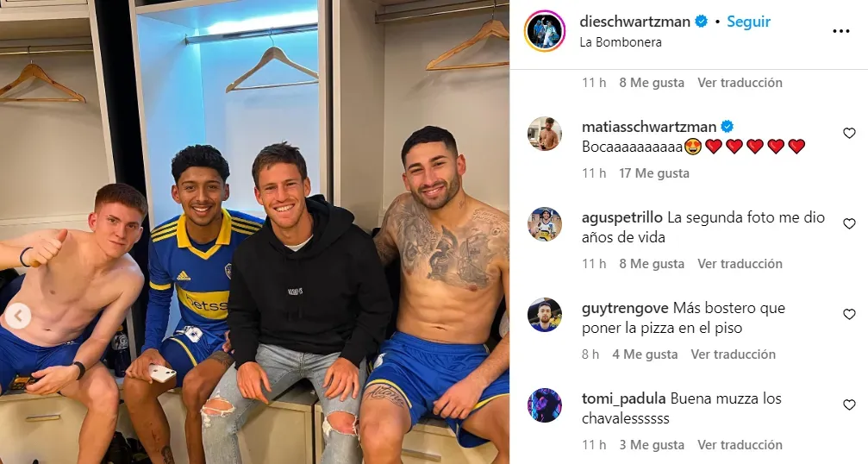View 17 Me gusta on matiasschwartzman comment
868x464 pixels.
tap(654, 173)
